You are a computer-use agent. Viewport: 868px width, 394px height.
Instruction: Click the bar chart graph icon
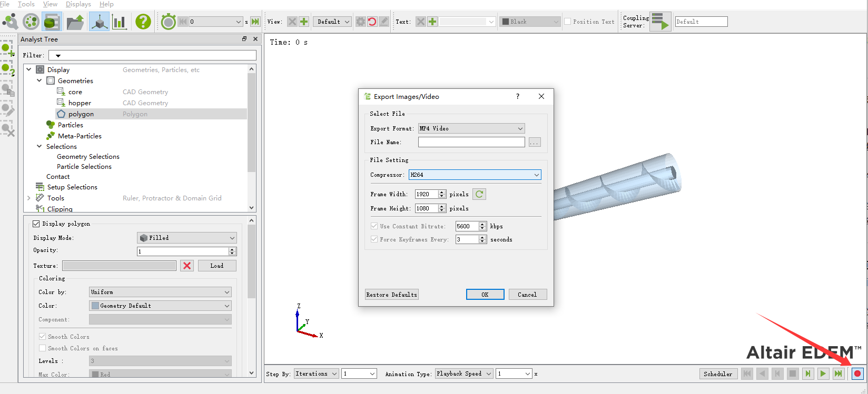pyautogui.click(x=120, y=22)
